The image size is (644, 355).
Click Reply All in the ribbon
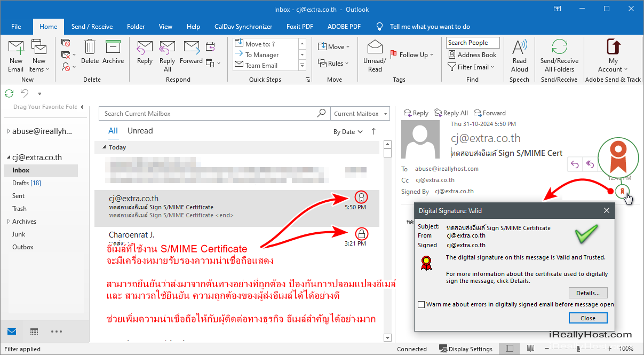pos(168,56)
